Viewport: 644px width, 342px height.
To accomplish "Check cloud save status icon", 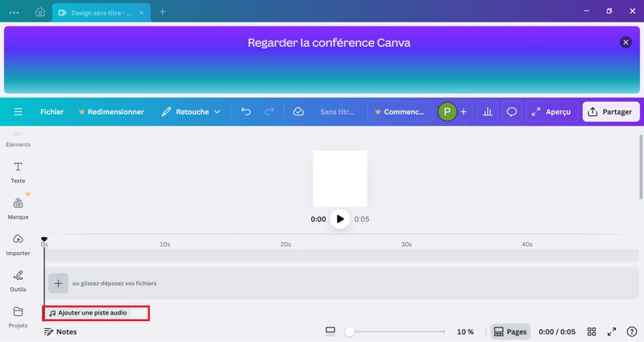I will (x=298, y=112).
